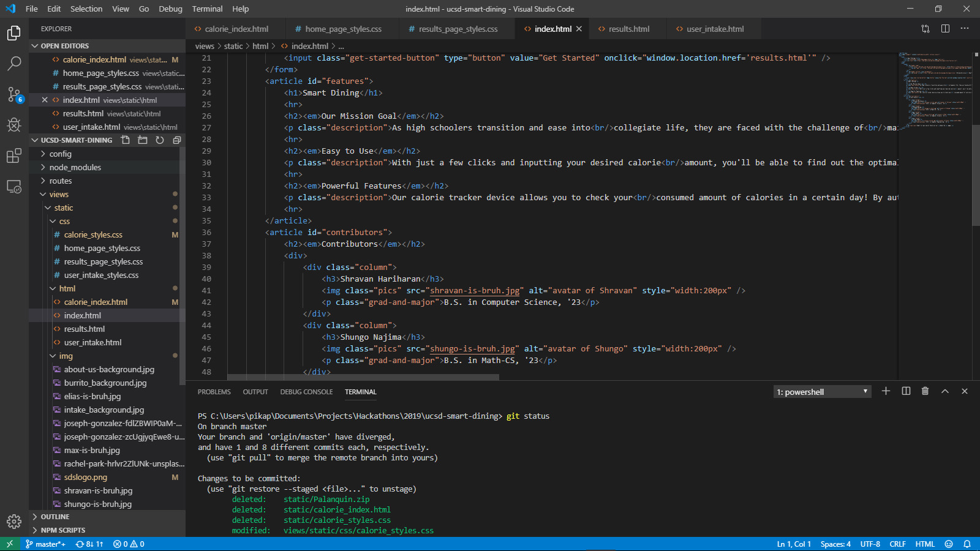Toggle maximized terminal panel size

[945, 391]
